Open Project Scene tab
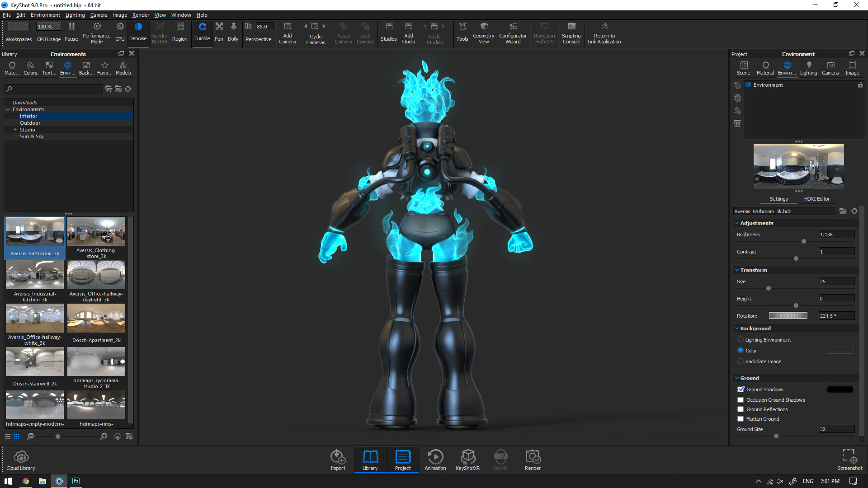 (x=744, y=68)
